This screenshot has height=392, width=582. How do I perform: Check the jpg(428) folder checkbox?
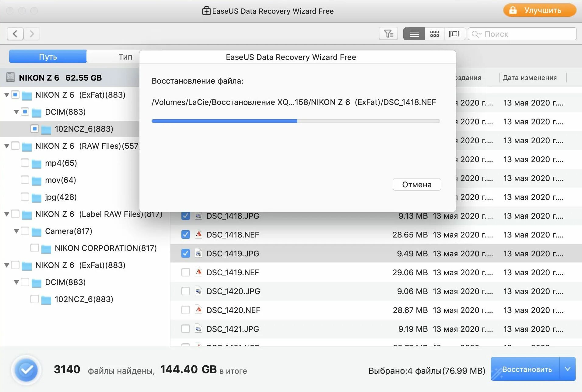(x=25, y=197)
